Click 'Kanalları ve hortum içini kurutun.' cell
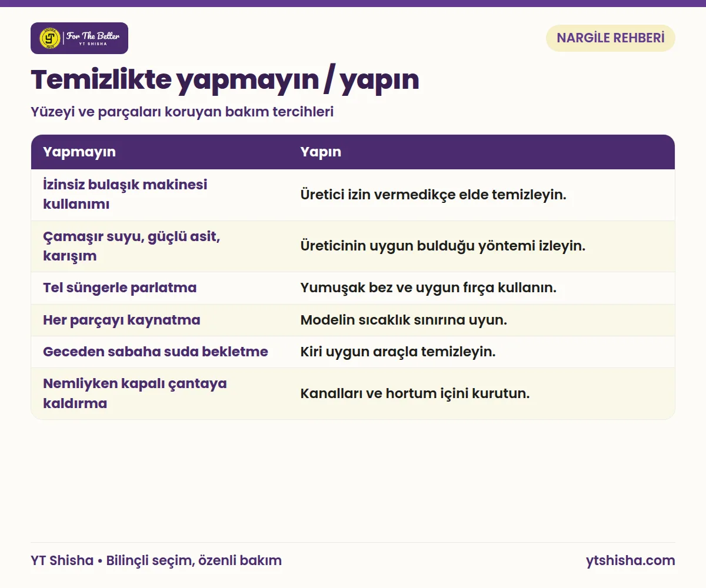The width and height of the screenshot is (706, 588). [x=482, y=393]
